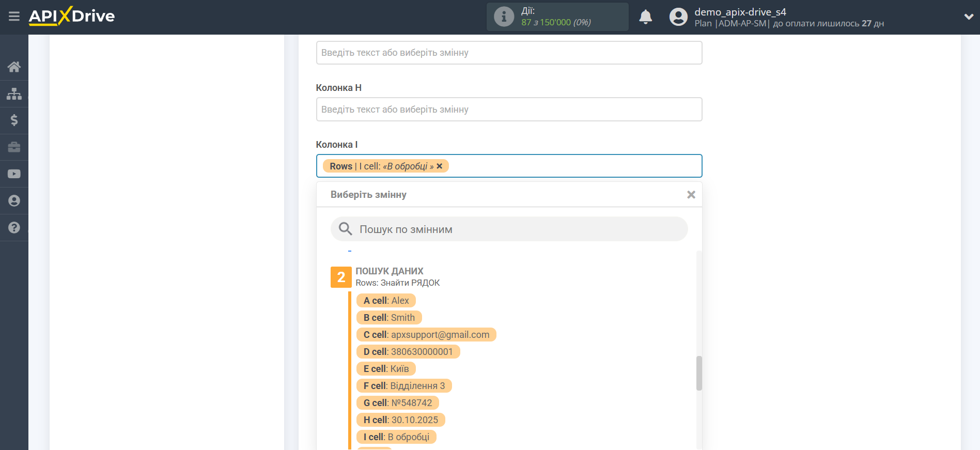Image resolution: width=980 pixels, height=450 pixels.
Task: Pick the 'I cell: В обробці' variable
Action: [x=396, y=437]
